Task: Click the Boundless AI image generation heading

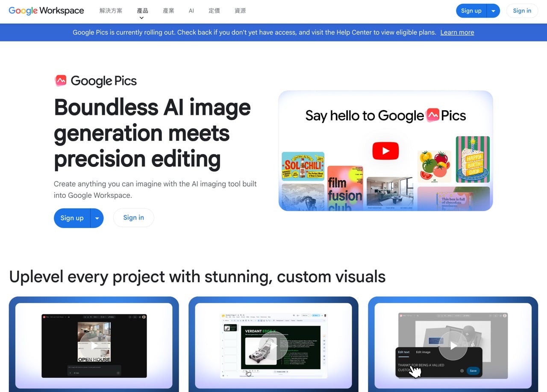Action: click(152, 133)
